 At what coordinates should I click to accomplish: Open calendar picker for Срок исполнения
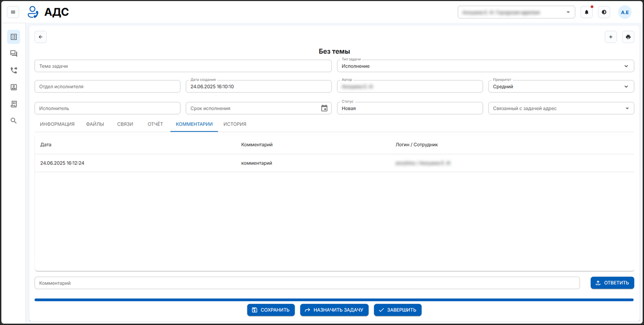coord(324,108)
